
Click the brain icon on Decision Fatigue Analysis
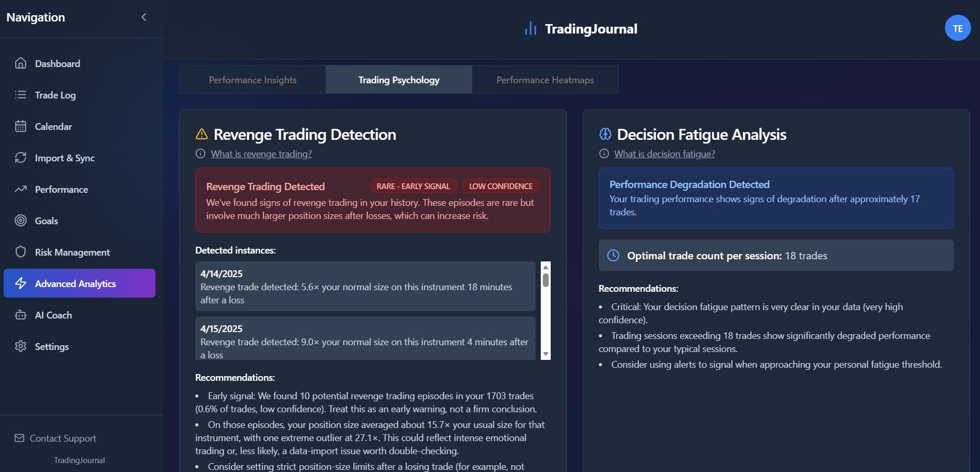click(605, 134)
